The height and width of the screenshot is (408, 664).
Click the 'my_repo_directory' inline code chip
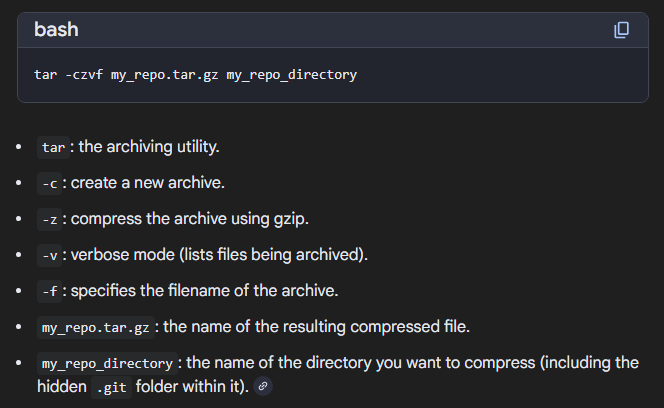click(x=108, y=362)
